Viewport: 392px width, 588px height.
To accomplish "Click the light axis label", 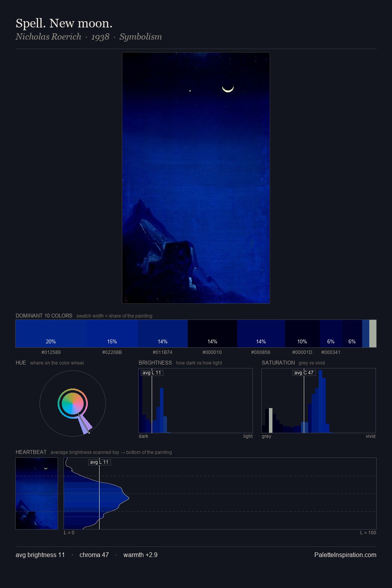I will click(x=248, y=436).
